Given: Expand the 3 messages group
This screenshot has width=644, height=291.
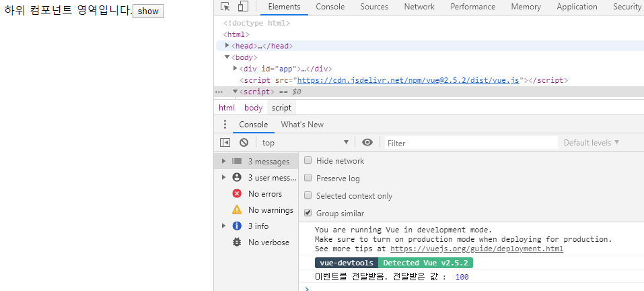Looking at the screenshot, I should point(224,162).
